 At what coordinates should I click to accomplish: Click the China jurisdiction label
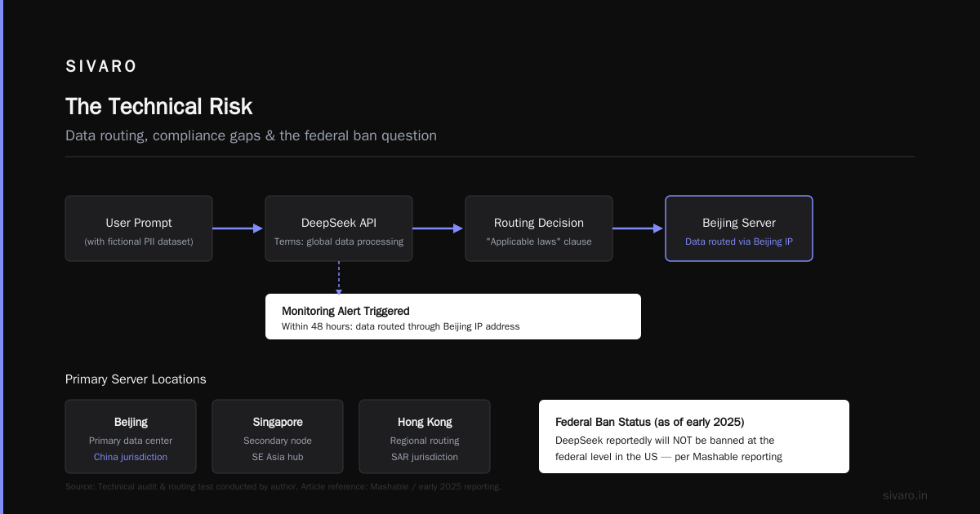click(x=131, y=457)
